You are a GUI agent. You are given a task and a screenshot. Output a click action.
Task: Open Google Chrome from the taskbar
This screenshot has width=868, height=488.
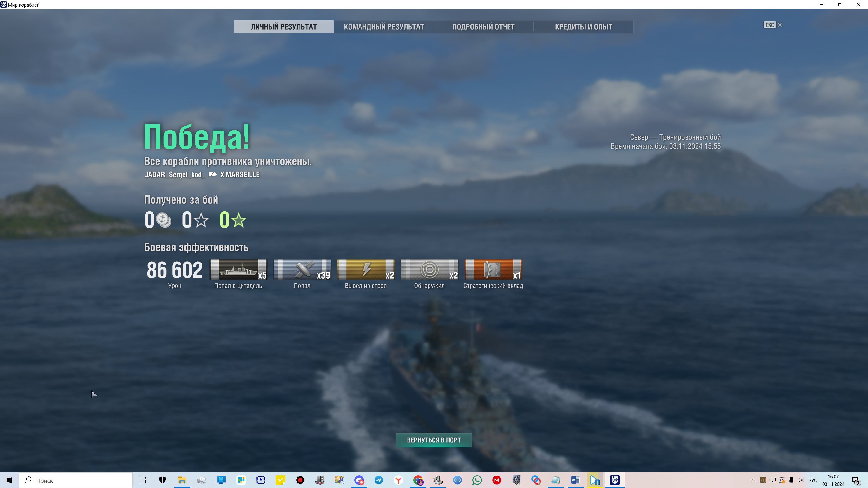[x=418, y=480]
